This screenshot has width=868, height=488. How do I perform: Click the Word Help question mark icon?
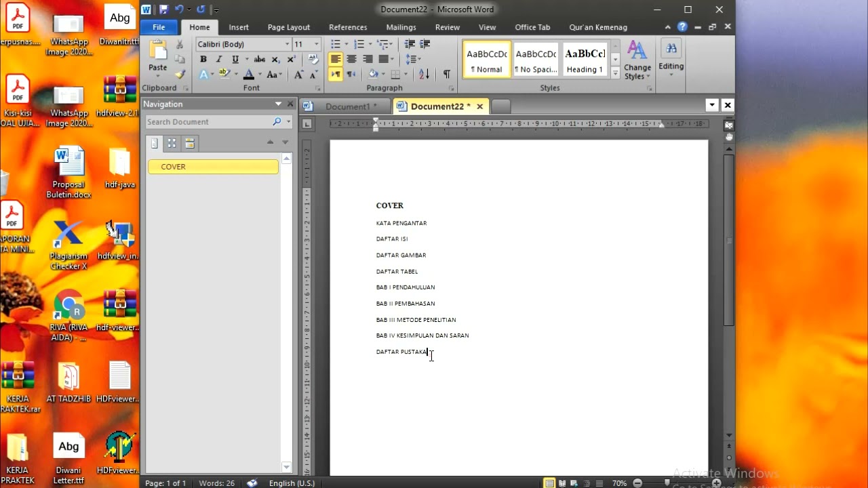click(682, 27)
